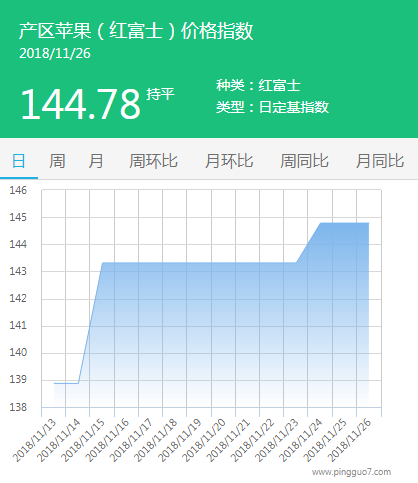Click the x-axis date 2018/11/20
This screenshot has height=483, width=418.
coord(204,440)
